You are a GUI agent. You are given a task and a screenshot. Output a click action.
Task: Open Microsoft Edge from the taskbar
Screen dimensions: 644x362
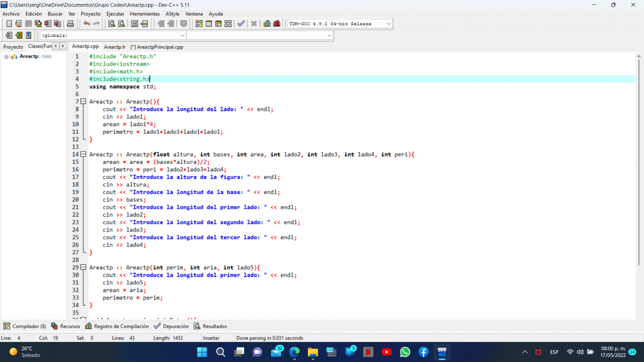tap(295, 352)
